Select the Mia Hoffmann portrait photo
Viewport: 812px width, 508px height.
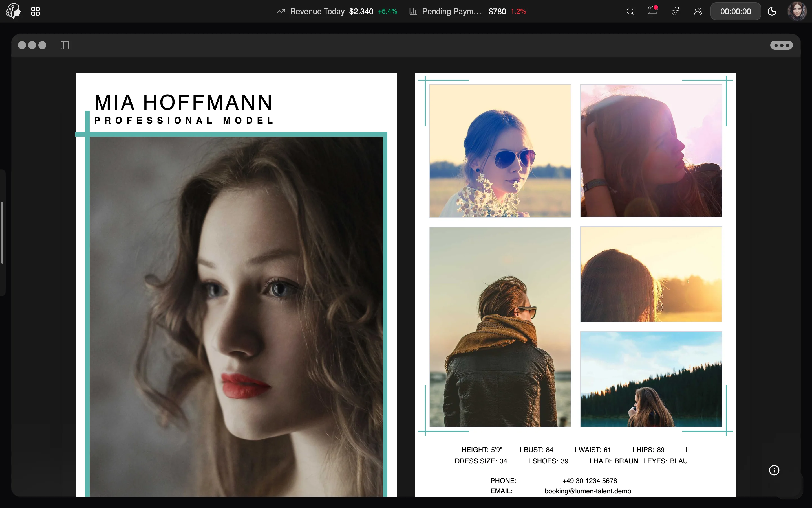click(x=236, y=316)
